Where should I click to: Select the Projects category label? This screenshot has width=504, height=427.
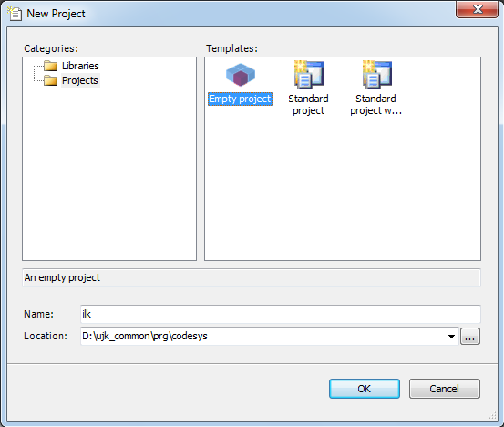point(80,80)
